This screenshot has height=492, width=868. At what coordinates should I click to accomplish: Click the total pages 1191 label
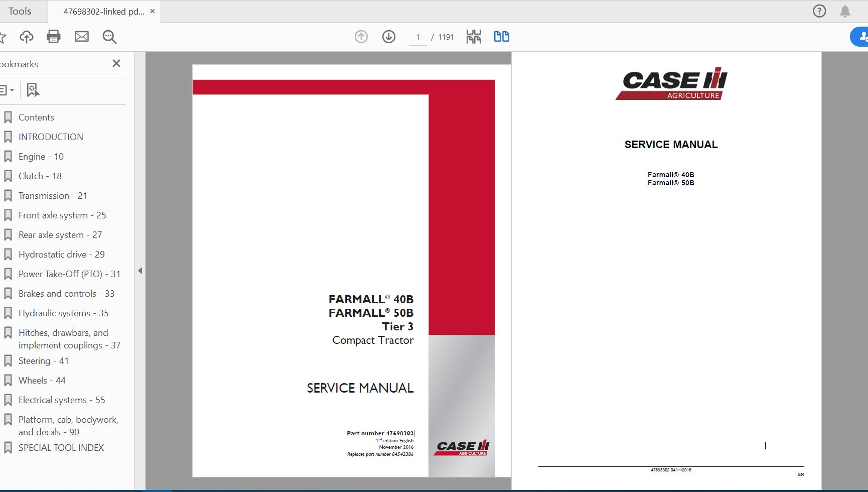pyautogui.click(x=446, y=37)
